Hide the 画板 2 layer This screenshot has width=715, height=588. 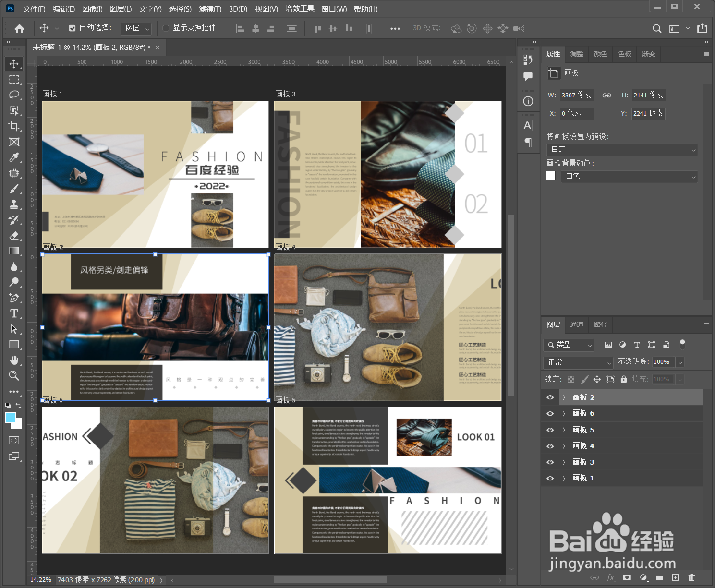(x=550, y=397)
